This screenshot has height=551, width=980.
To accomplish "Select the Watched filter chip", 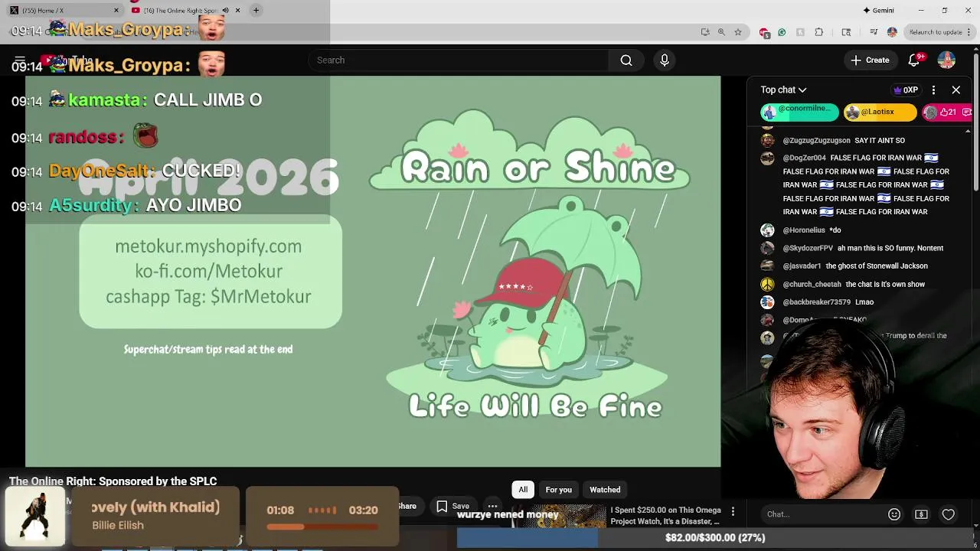I will click(x=605, y=490).
